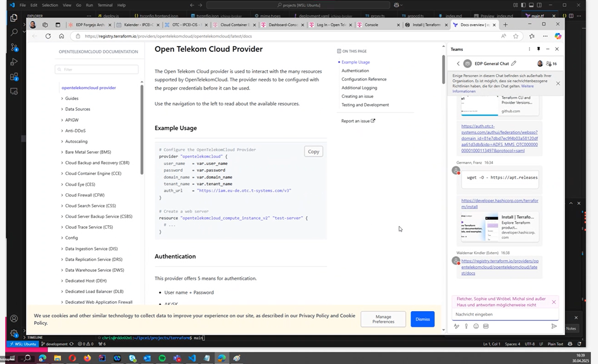The width and height of the screenshot is (598, 364).
Task: Dismiss the out-of-office notice
Action: click(x=554, y=302)
